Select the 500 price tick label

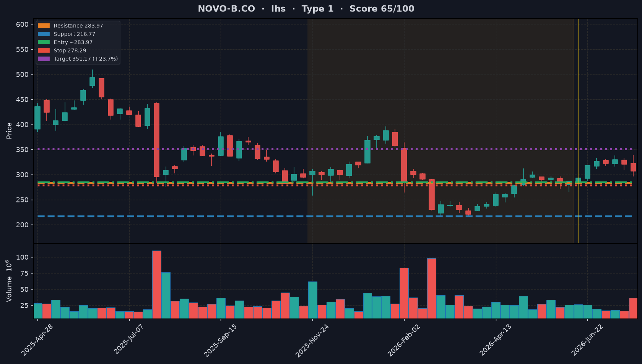click(22, 74)
